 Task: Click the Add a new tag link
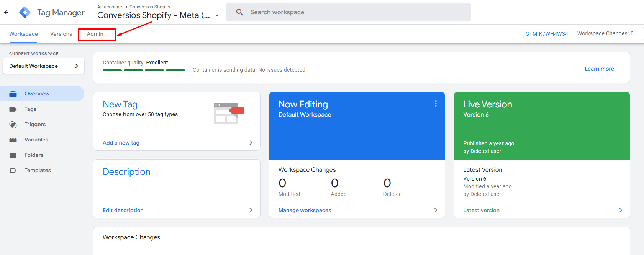(x=121, y=143)
